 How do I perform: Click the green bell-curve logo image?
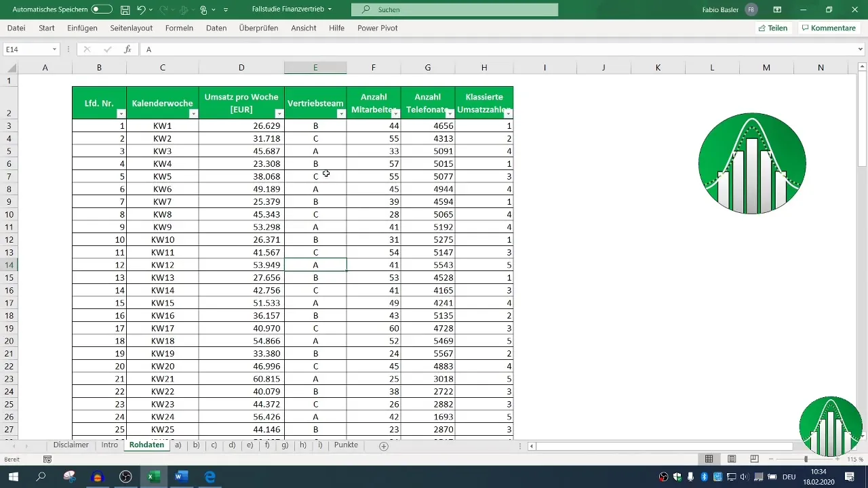point(752,164)
